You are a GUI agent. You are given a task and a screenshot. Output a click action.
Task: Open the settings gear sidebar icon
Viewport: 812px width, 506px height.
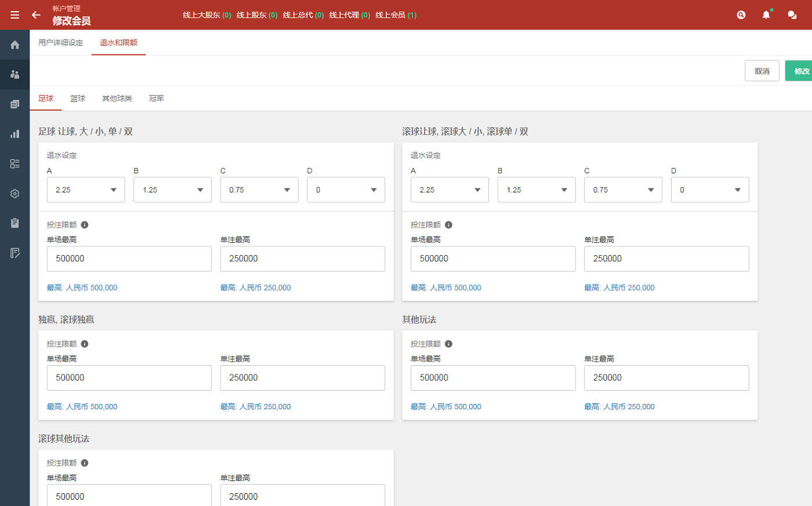tap(15, 194)
